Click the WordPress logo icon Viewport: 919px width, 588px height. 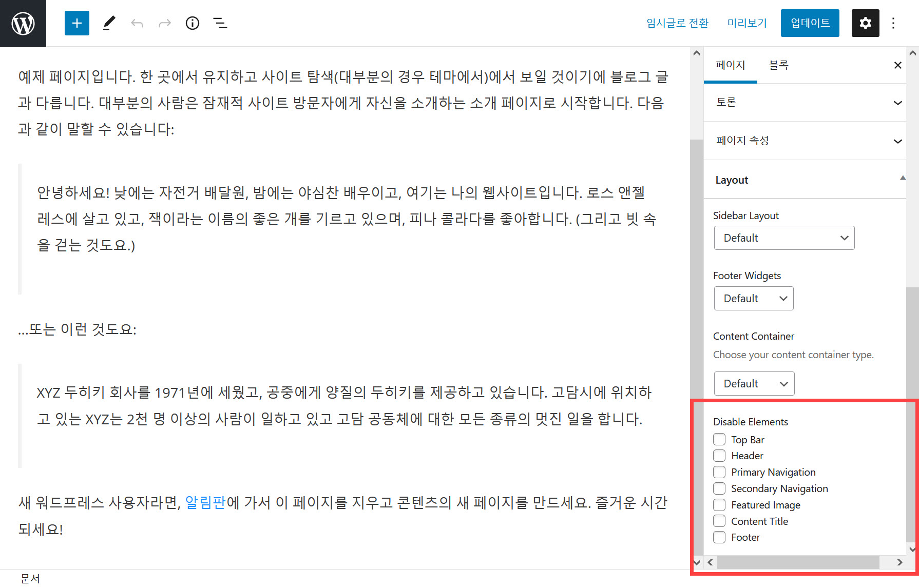click(x=22, y=23)
